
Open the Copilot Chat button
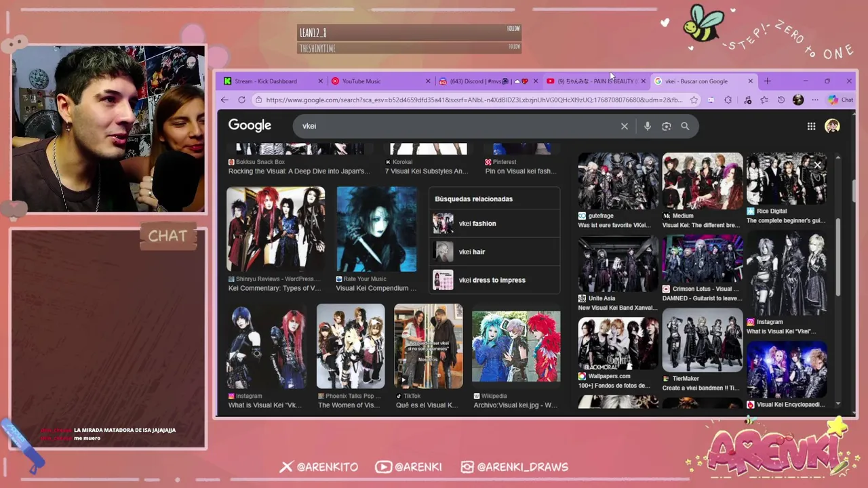tap(840, 100)
